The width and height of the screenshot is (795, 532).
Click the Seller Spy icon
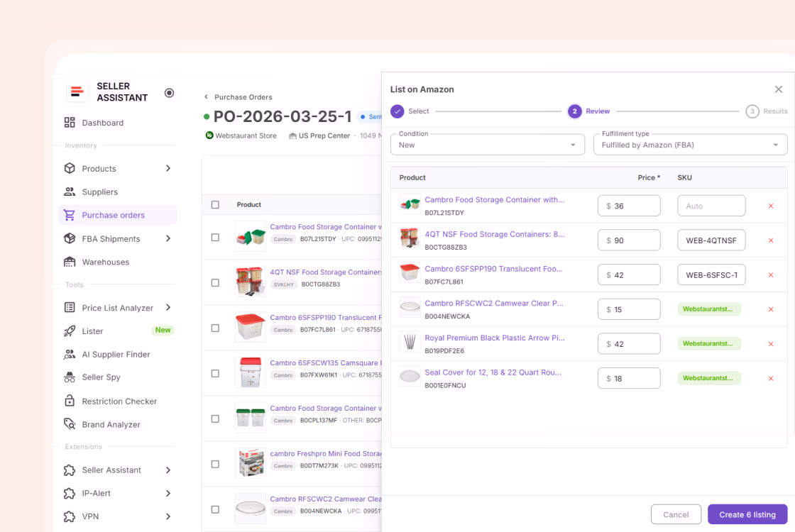point(70,377)
